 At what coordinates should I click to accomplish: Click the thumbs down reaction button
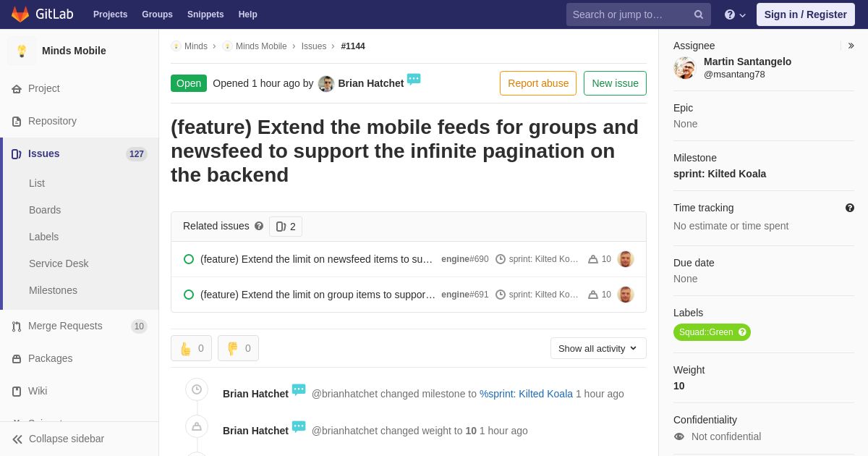(x=238, y=348)
